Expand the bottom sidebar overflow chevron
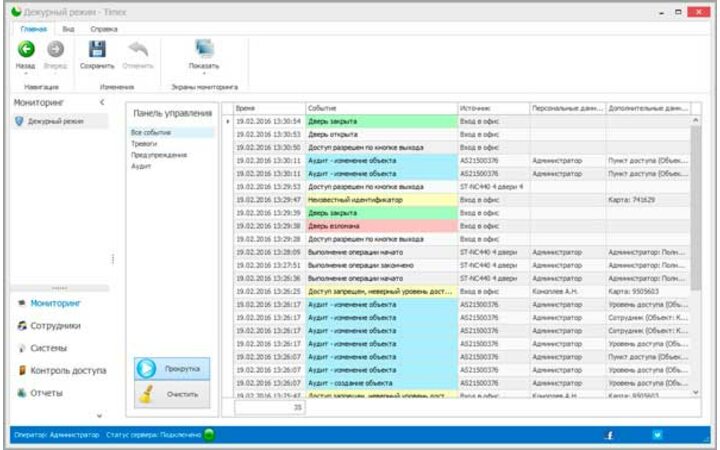This screenshot has width=720, height=450. 98,415
